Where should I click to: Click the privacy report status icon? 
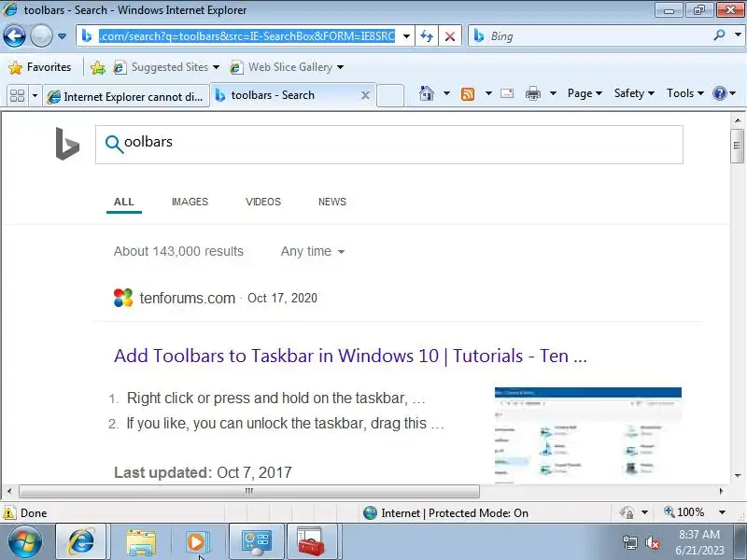click(627, 512)
